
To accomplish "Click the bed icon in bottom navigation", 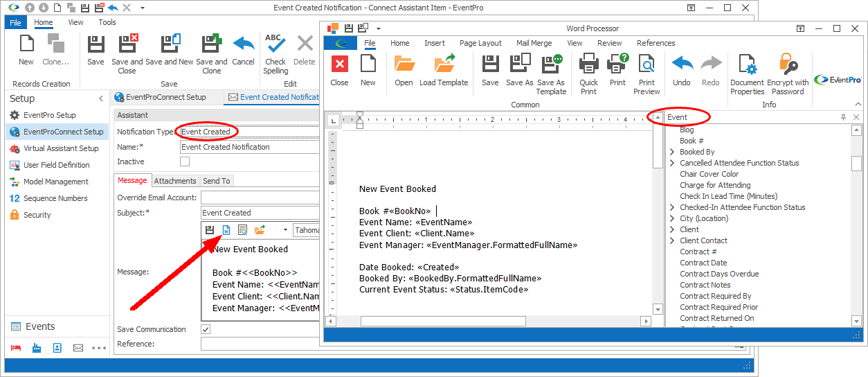I will [x=15, y=348].
